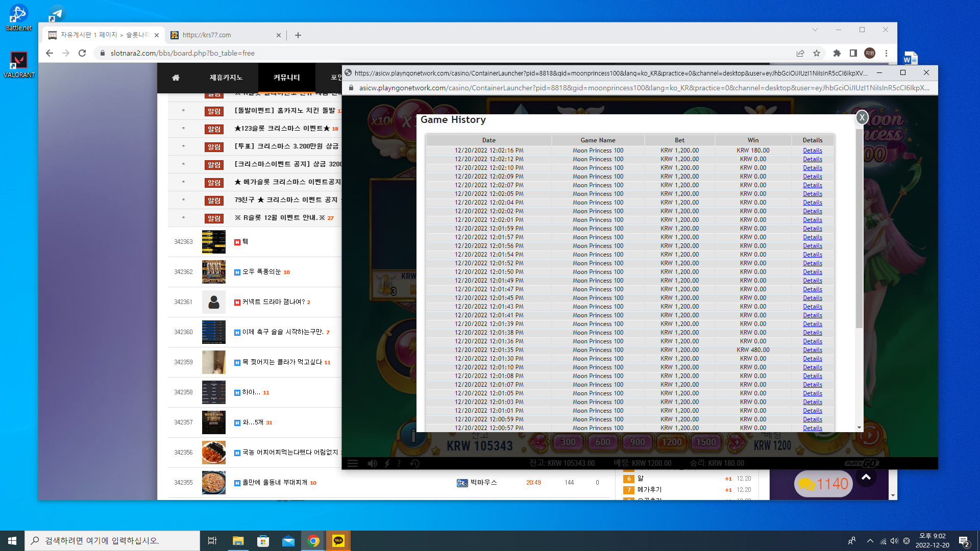The height and width of the screenshot is (551, 980).
Task: Open the 1140 chat bubble button
Action: coord(823,484)
